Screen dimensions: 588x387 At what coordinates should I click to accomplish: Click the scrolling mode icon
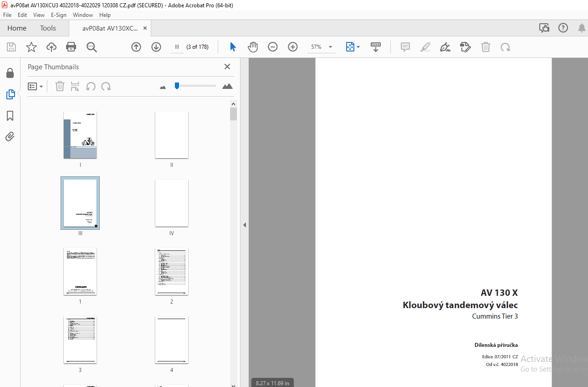[376, 47]
